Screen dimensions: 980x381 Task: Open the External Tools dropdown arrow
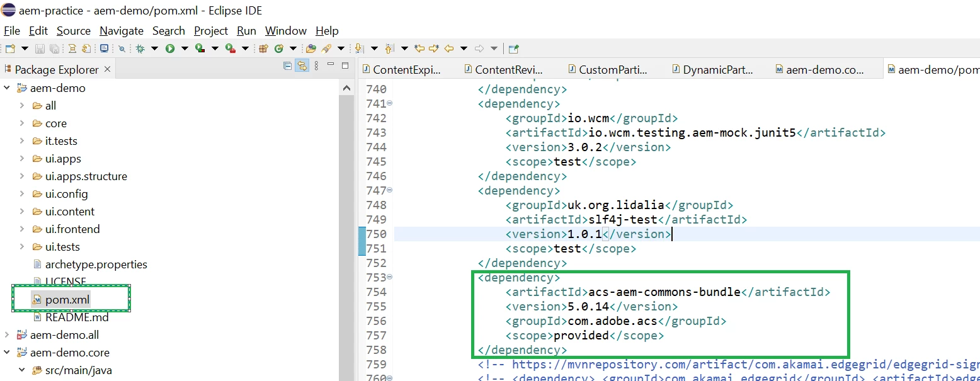click(x=245, y=48)
